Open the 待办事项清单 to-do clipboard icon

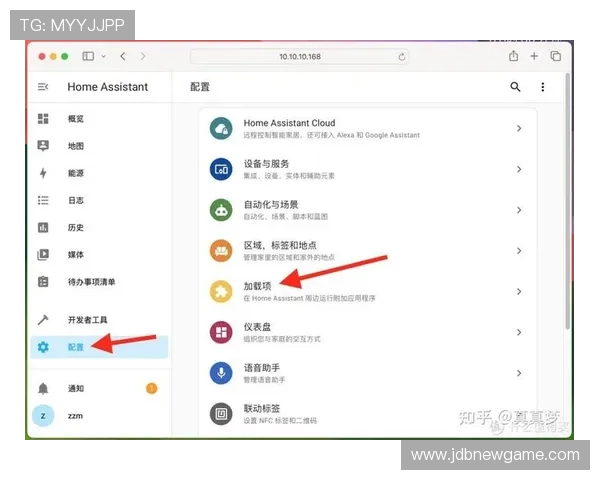43,282
